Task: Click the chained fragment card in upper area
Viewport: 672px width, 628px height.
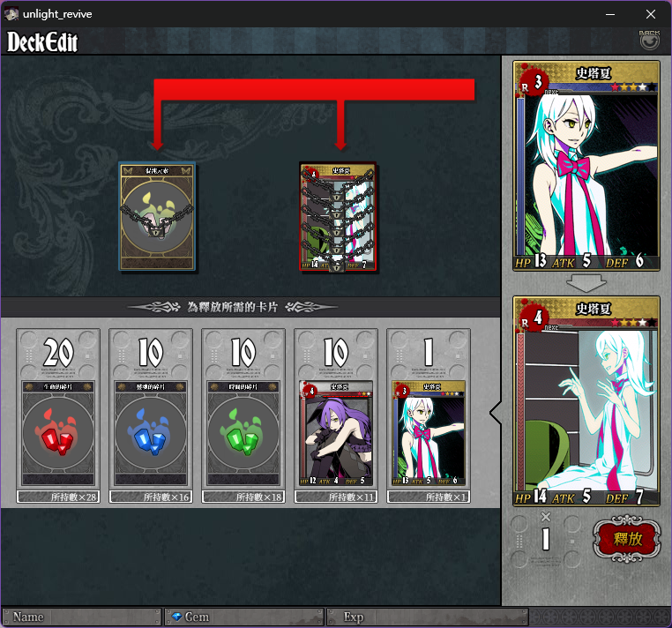Action: coord(157,216)
